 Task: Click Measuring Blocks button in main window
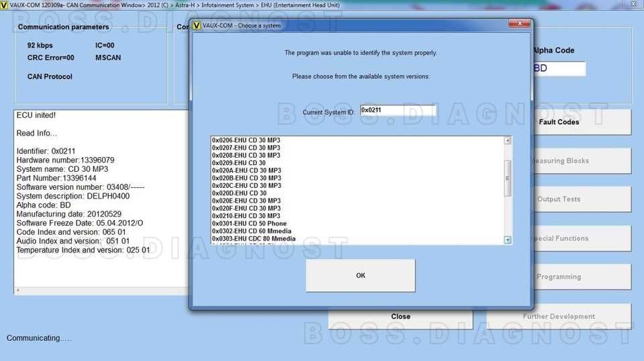582,161
